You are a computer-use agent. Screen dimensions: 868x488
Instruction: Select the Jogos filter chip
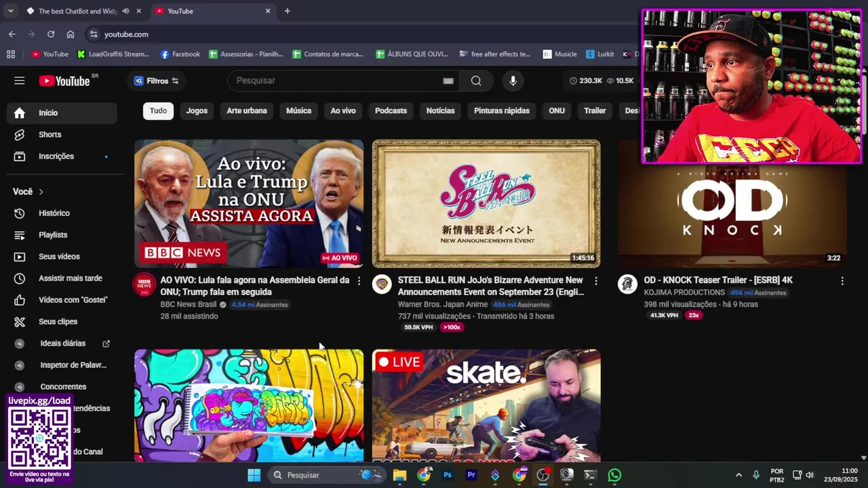[x=197, y=110]
